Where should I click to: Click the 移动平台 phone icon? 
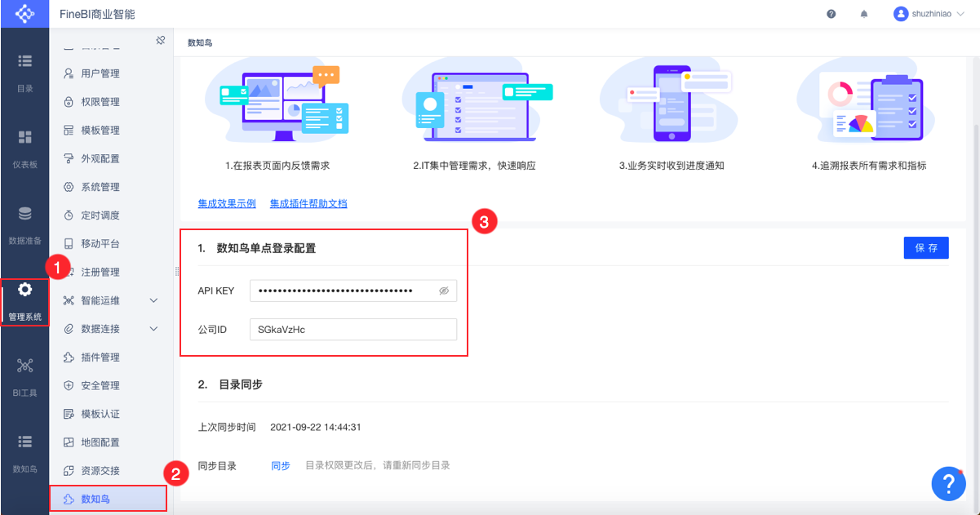pos(69,244)
